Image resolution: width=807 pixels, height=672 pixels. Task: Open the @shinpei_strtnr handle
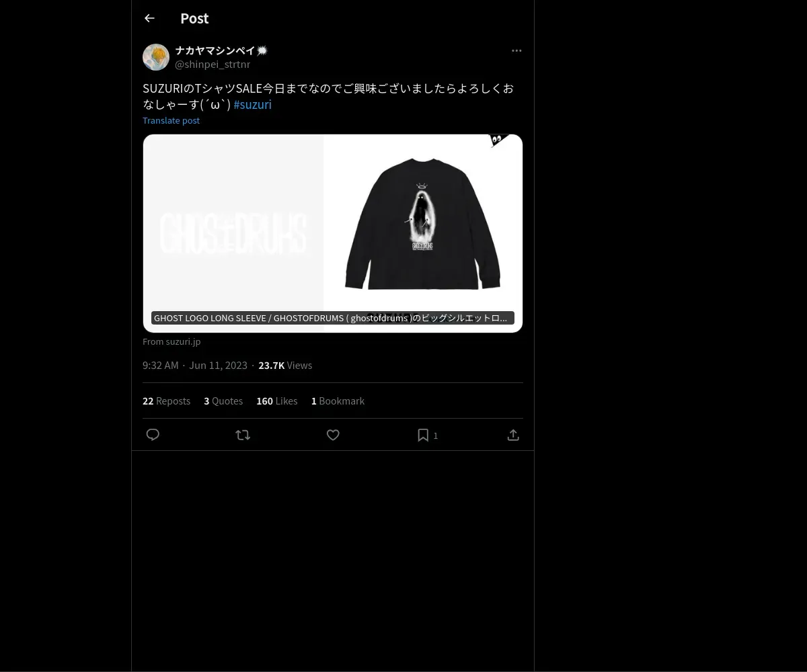(x=213, y=65)
